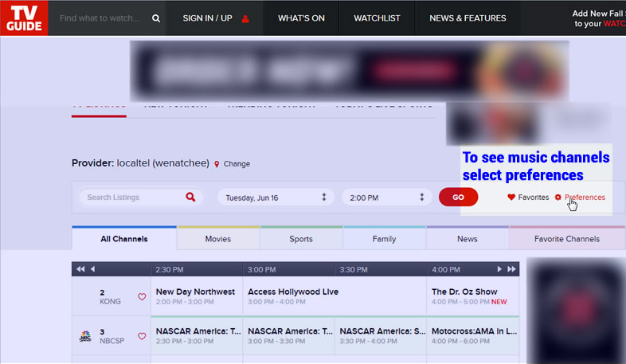Click the NBC Sports logo on channel 3
Viewport: 626px width, 364px height.
[x=85, y=336]
